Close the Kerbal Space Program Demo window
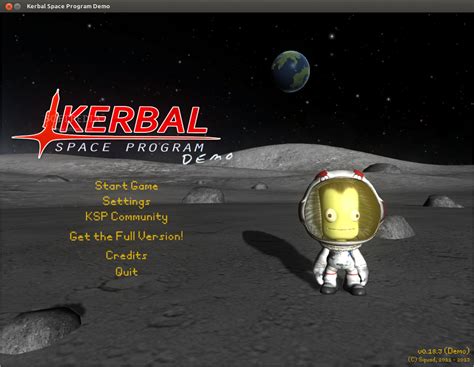The width and height of the screenshot is (474, 367). [9, 6]
